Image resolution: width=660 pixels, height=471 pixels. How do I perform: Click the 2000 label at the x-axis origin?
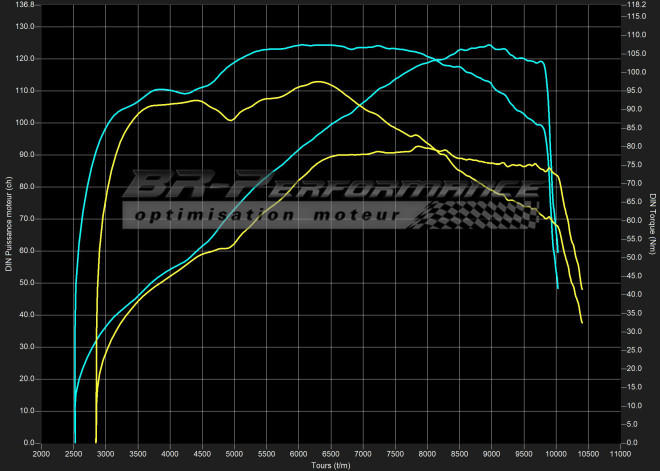[42, 453]
